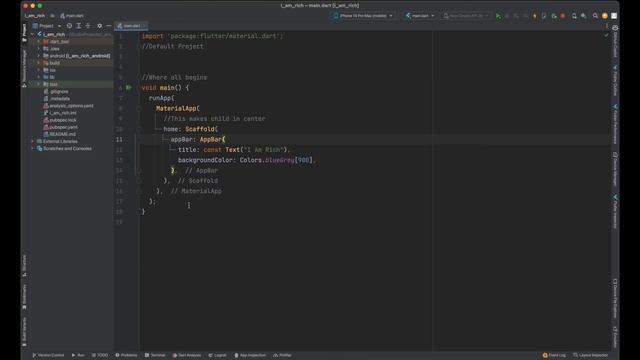Viewport: 640px width, 360px height.
Task: Open the Dart Analysis tool window
Action: (x=187, y=355)
